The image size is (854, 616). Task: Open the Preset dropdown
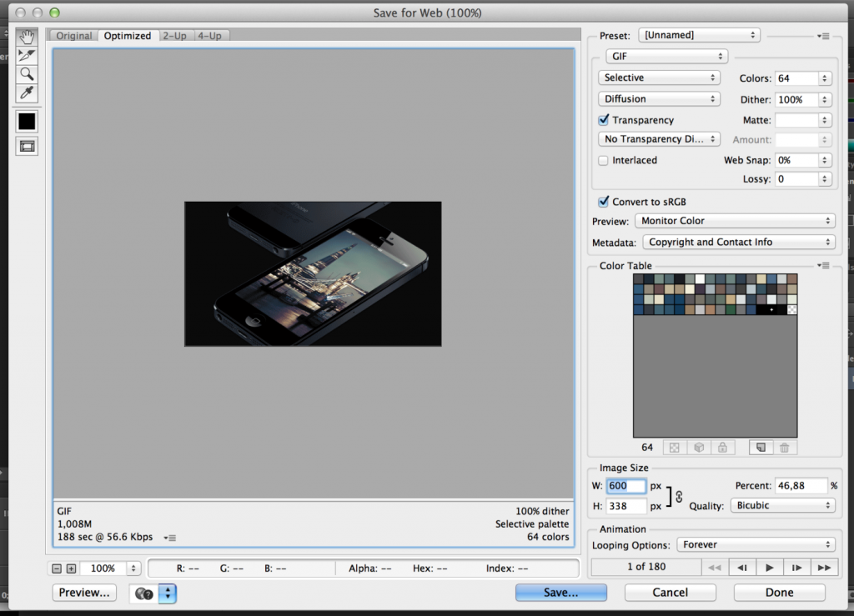(x=699, y=35)
